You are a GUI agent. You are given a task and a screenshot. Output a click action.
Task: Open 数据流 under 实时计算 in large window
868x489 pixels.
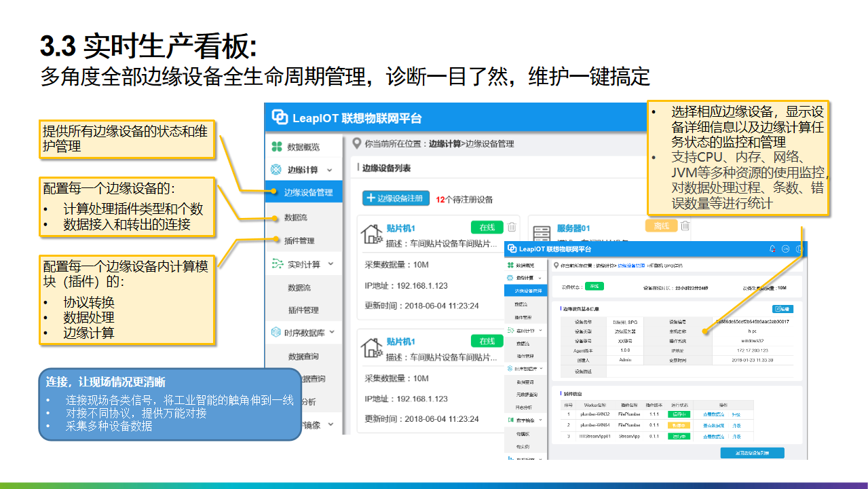pos(299,287)
